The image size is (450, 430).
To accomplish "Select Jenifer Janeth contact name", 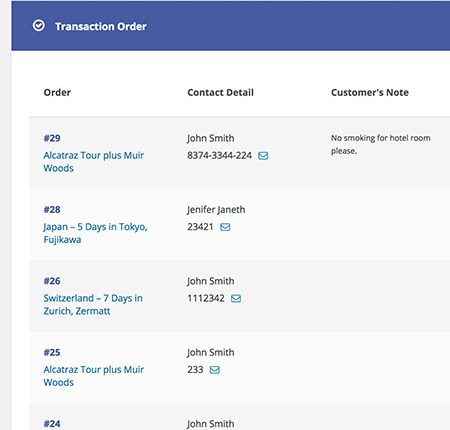I will pyautogui.click(x=216, y=210).
